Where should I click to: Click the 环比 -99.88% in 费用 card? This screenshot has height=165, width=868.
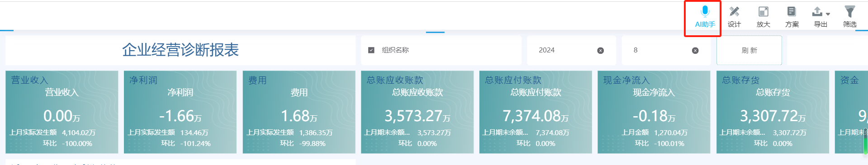tap(303, 143)
